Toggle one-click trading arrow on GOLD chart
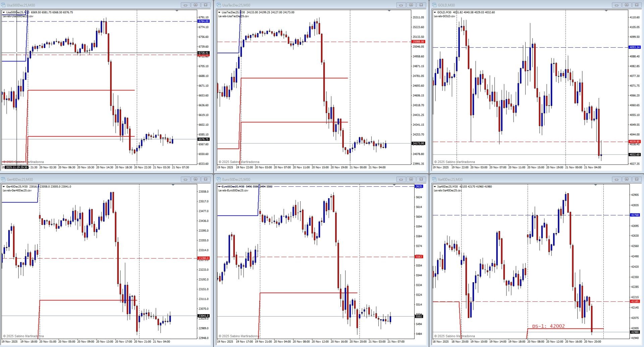 tap(435, 12)
